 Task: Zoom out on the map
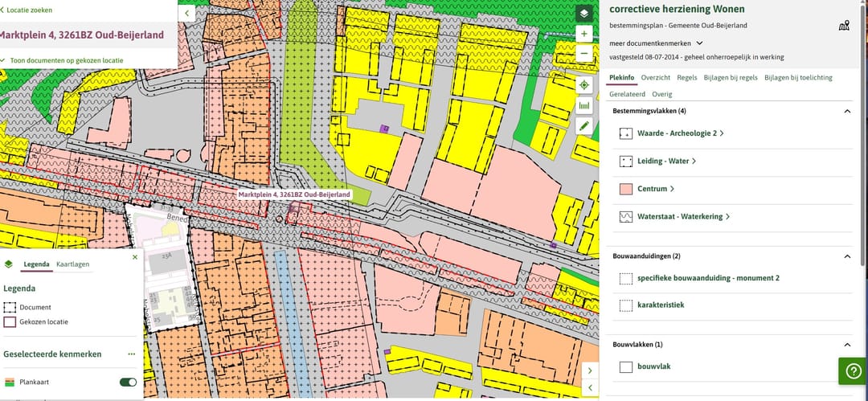coord(584,54)
